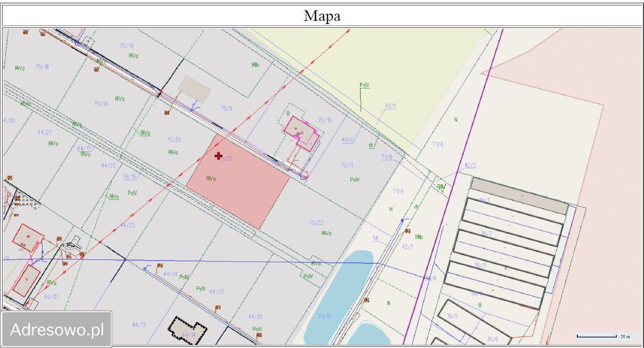Click the RIIIb label at top near 75/9
This screenshot has height=348, width=644.
[255, 65]
